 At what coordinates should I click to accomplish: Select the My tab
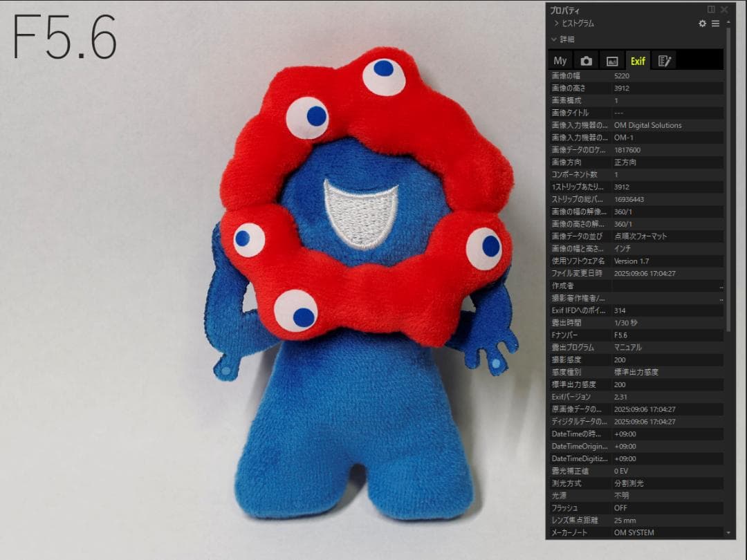pyautogui.click(x=560, y=61)
